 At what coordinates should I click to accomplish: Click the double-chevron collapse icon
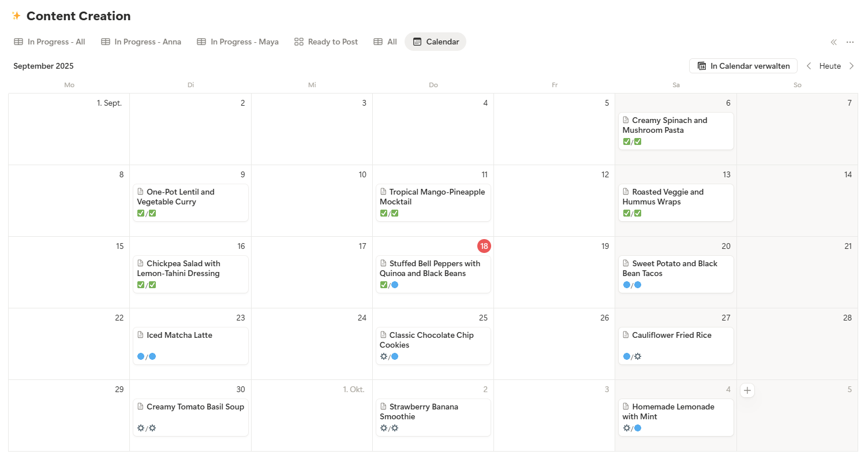833,42
